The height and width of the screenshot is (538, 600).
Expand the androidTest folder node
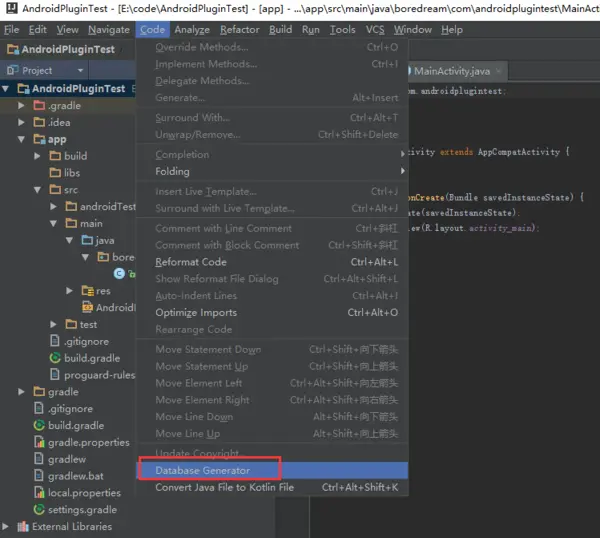[x=54, y=206]
